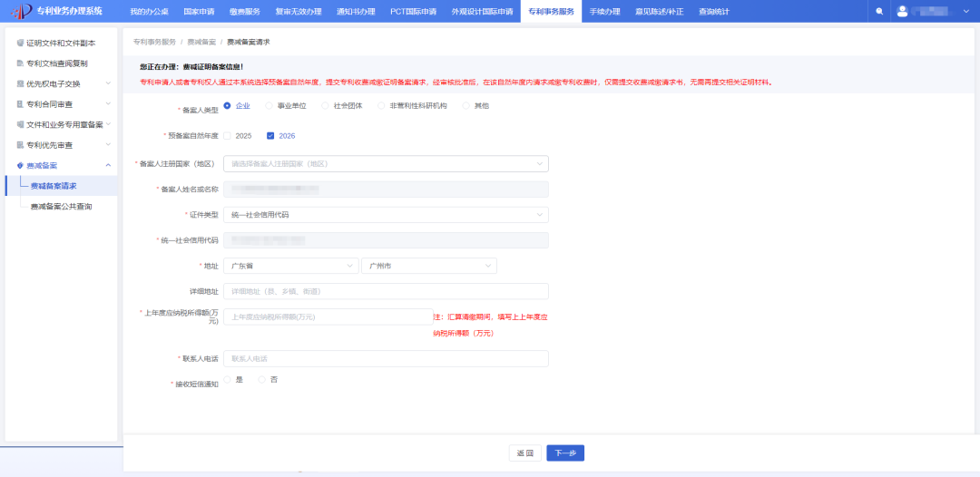980x477 pixels.
Task: Choose 否 for SMS notification
Action: click(262, 379)
